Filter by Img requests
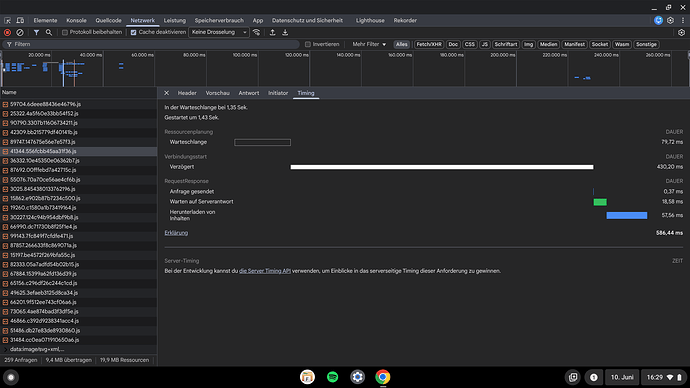The height and width of the screenshot is (388, 690). [x=529, y=44]
